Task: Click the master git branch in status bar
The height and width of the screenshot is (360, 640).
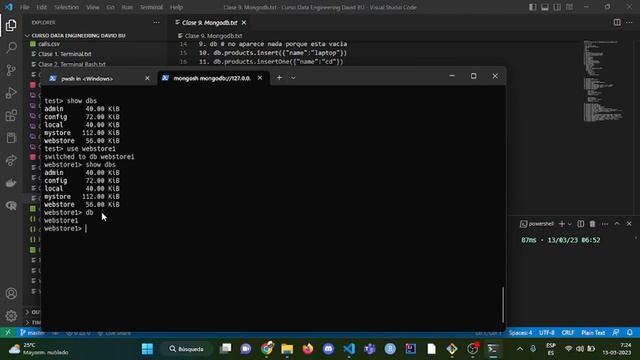Action: coord(32,333)
